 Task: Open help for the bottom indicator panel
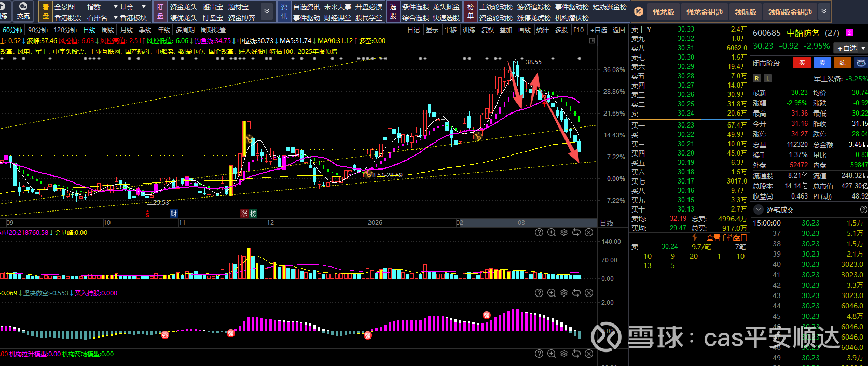[539, 354]
